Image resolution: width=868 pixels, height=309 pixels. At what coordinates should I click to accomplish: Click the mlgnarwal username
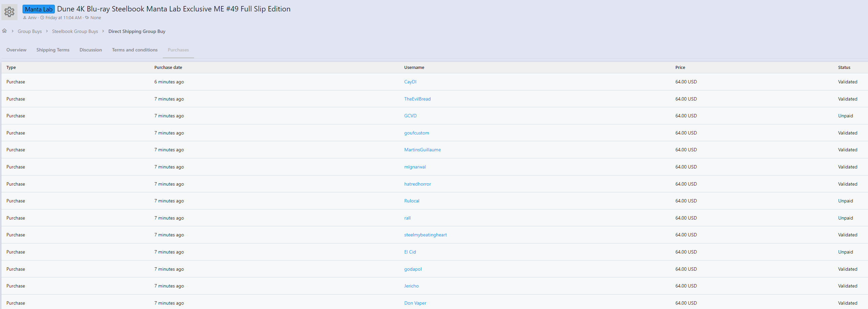click(415, 167)
